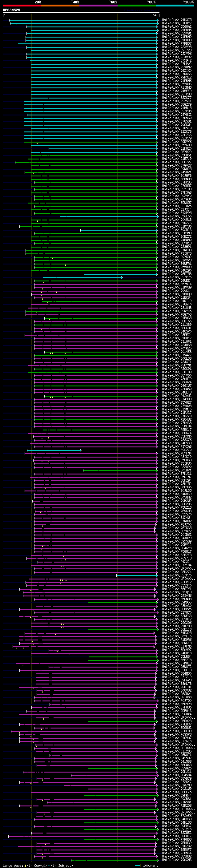
Task: Open hit UniRef100_A7PB57
Action: 177,43
